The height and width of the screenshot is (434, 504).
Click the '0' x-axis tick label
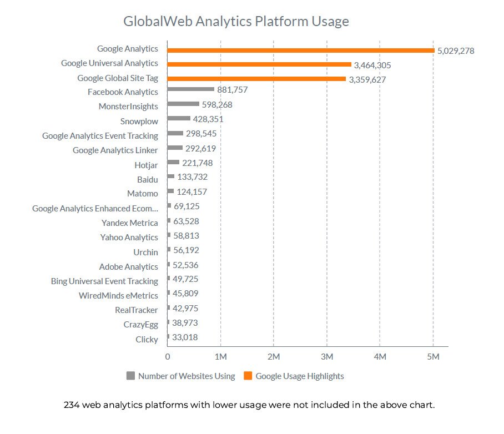[168, 357]
